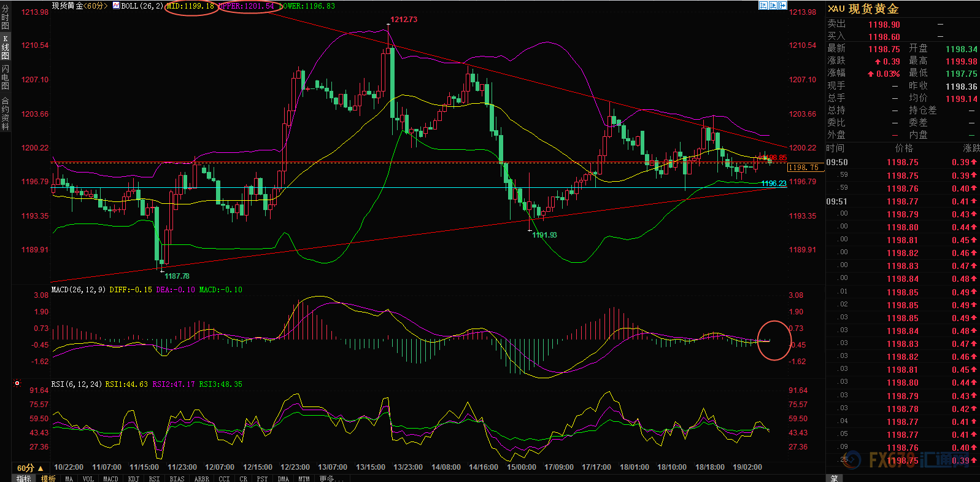Viewport: 980px width, 482px height.
Task: Click the 10/22:00 time axis label
Action: (x=69, y=467)
